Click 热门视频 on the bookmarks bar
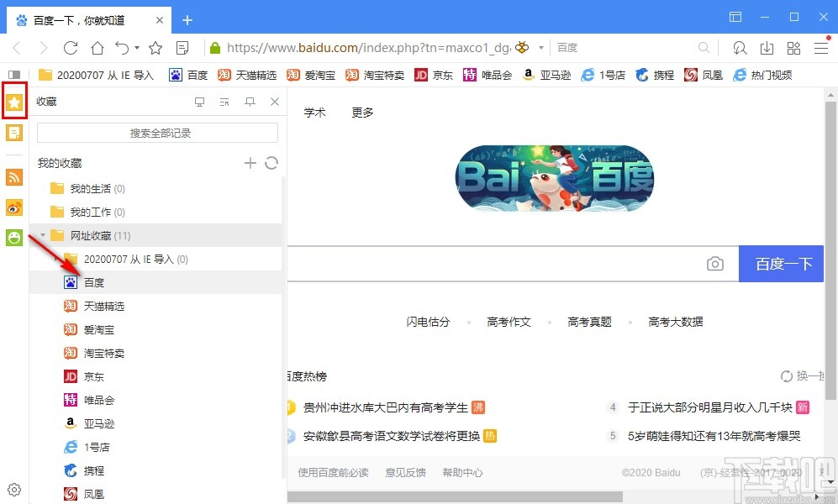 762,75
